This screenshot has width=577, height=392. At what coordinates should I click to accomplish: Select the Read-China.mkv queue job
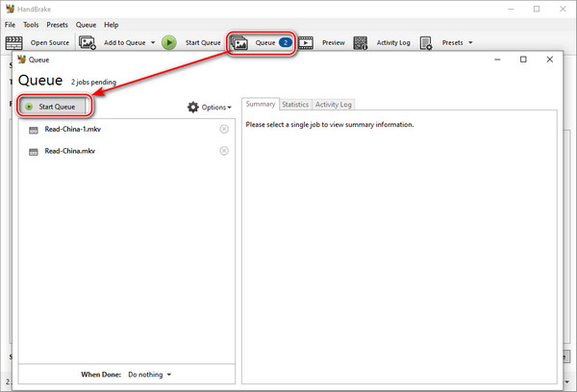(127, 151)
